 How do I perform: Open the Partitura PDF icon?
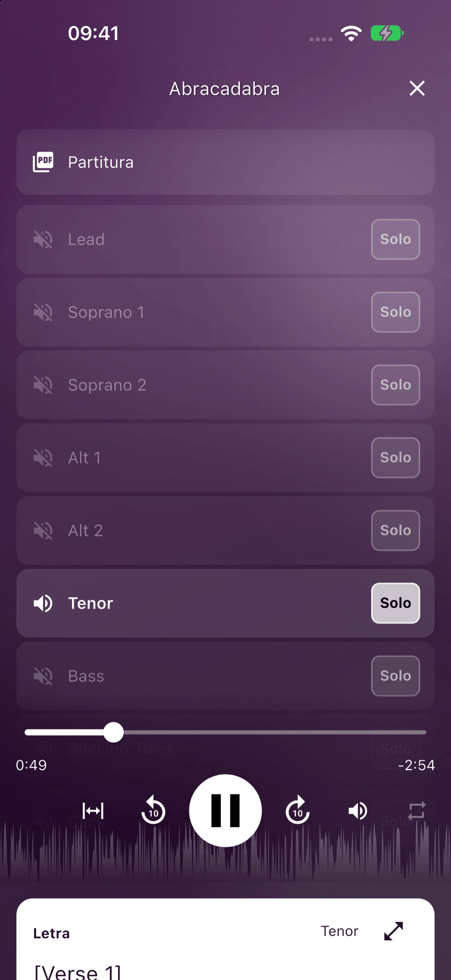pyautogui.click(x=43, y=162)
